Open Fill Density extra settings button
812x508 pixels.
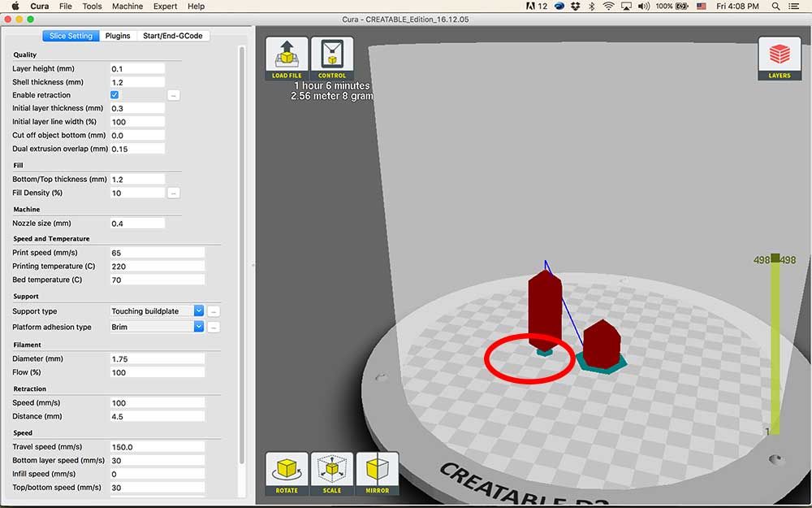point(174,193)
